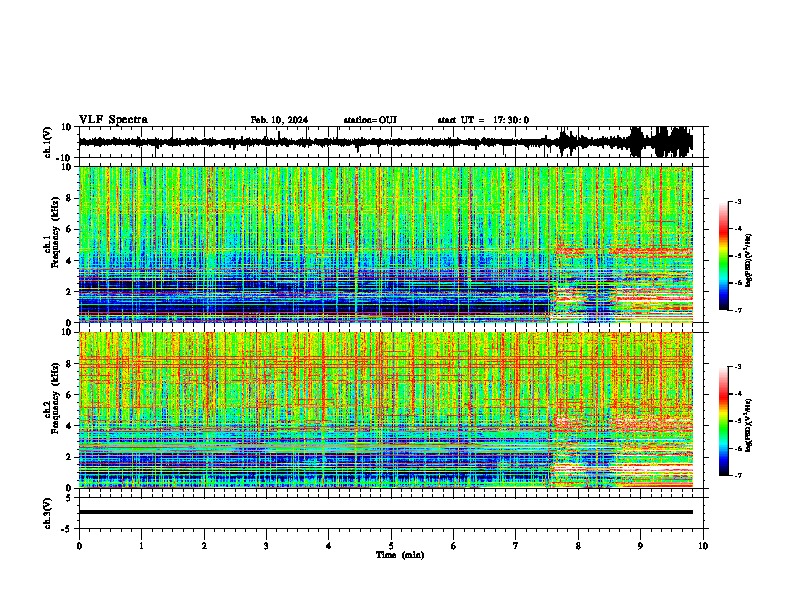Click the start UT = 17:30:0 label
The image size is (792, 612).
pos(483,120)
